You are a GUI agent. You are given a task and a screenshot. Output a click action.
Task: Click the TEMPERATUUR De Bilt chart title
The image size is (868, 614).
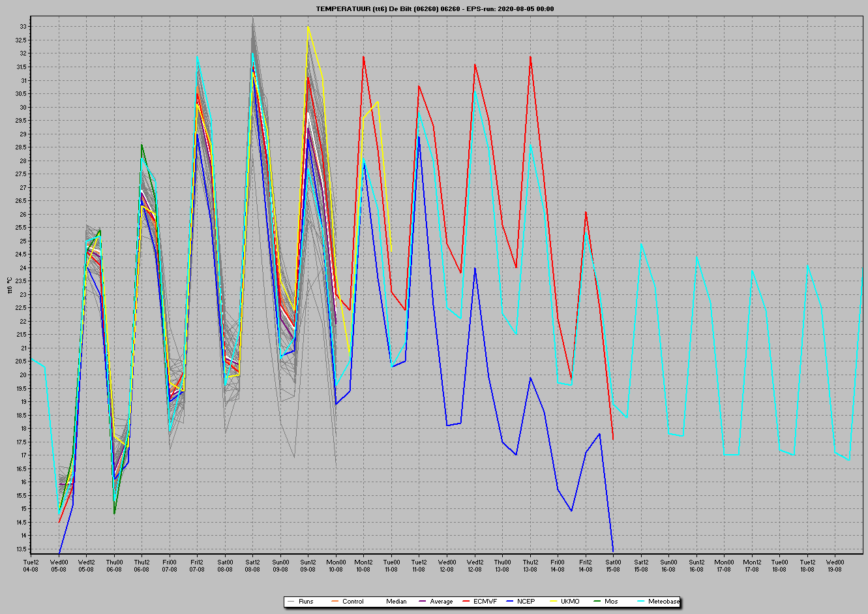tap(435, 8)
